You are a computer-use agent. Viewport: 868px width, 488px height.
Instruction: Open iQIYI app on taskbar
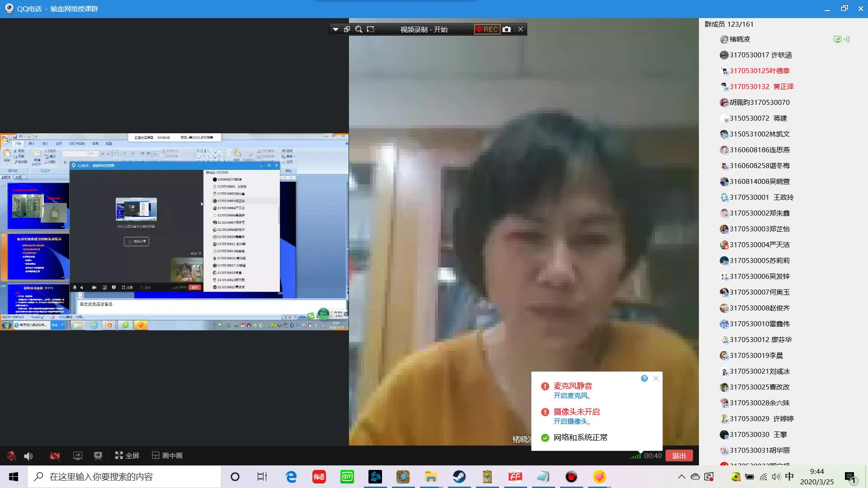(347, 477)
